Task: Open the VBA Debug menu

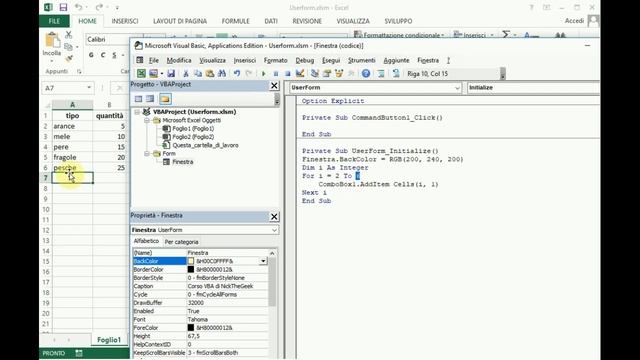Action: (304, 60)
